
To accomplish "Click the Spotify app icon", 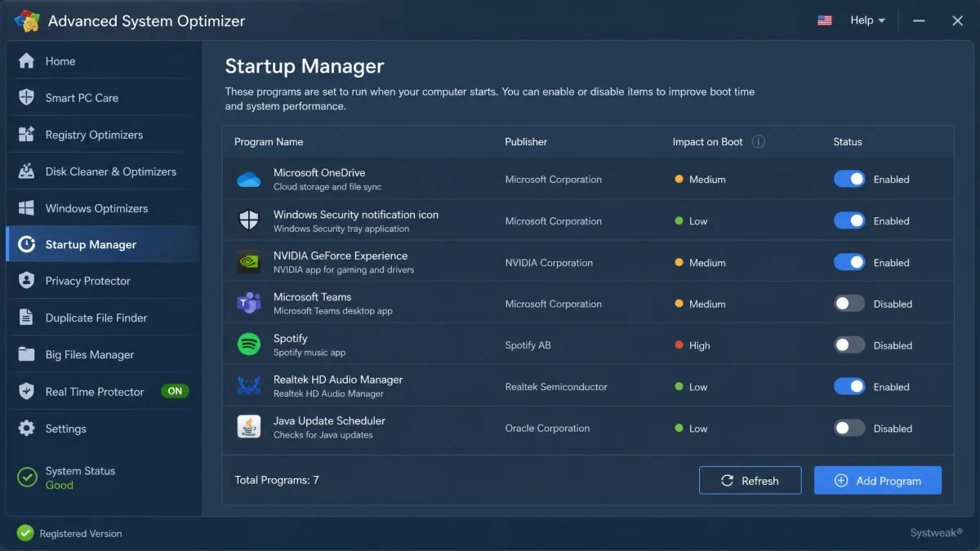I will pyautogui.click(x=248, y=345).
